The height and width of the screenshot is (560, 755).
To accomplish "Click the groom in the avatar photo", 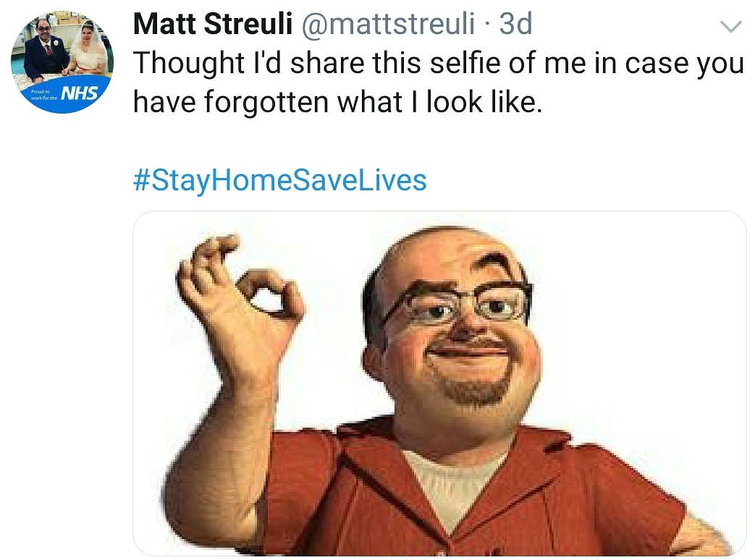I will (x=43, y=51).
